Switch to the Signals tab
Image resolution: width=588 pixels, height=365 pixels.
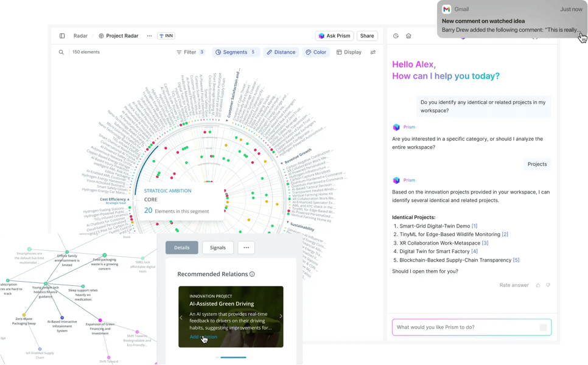click(218, 248)
